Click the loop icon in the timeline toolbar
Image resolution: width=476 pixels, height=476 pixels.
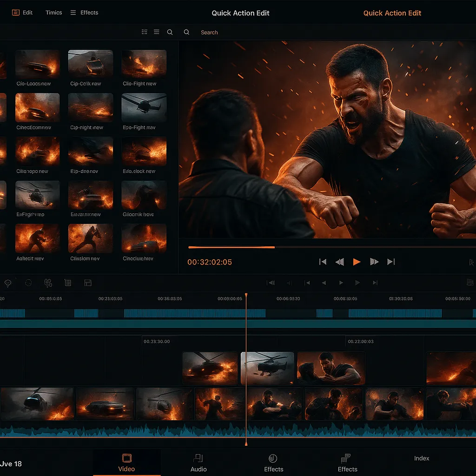(x=28, y=283)
